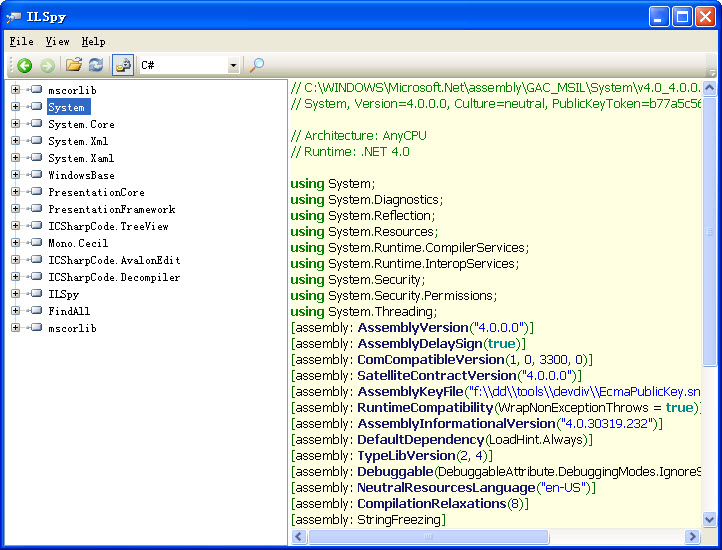Select the FindAll assembly entry
Viewport: 722px width, 550px height.
(x=69, y=311)
